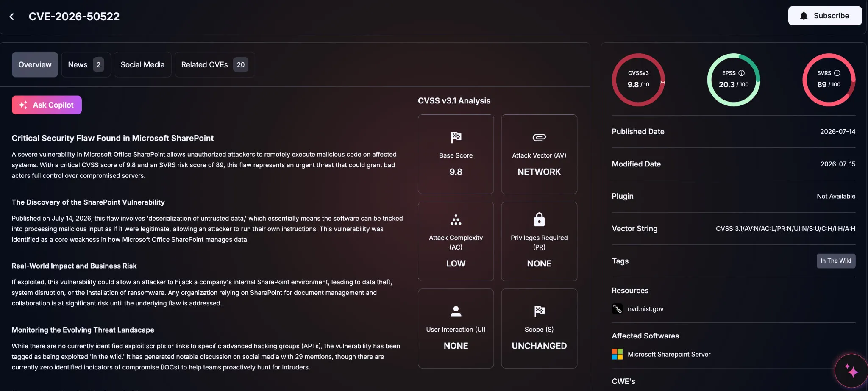
Task: Switch to the Overview tab
Action: tap(35, 64)
